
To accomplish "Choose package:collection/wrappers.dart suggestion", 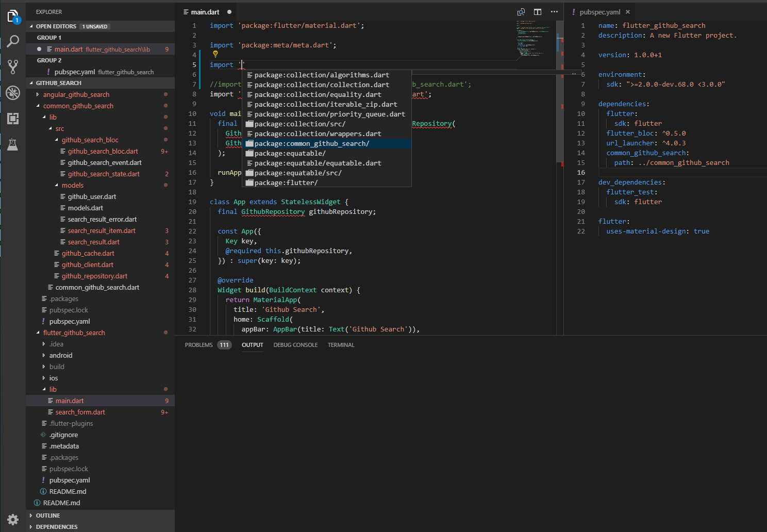I will tap(327, 134).
